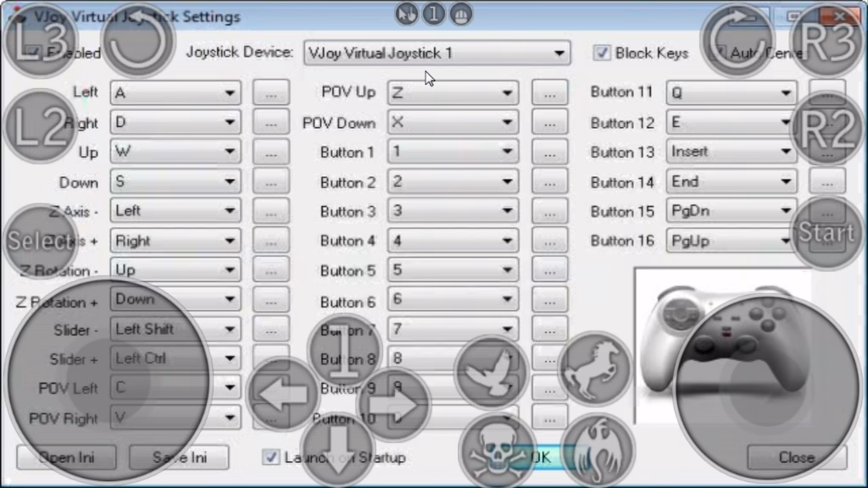The height and width of the screenshot is (488, 868).
Task: Tap the rearing horse overlay button
Action: click(596, 369)
